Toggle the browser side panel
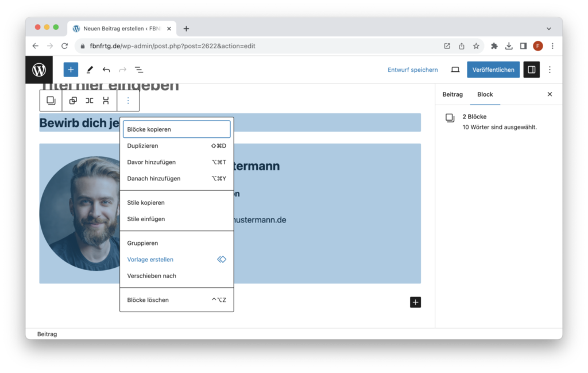588x373 pixels. click(x=523, y=46)
